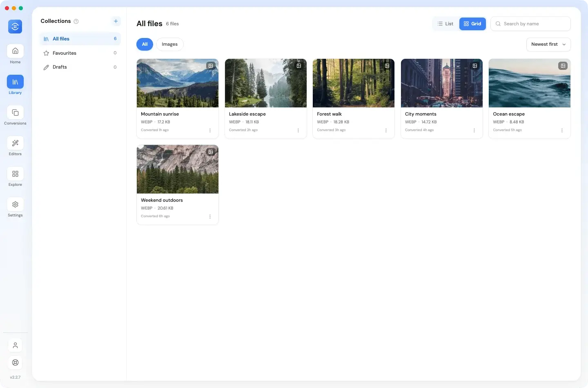
Task: Open Settings gear in the sidebar
Action: coord(15,204)
